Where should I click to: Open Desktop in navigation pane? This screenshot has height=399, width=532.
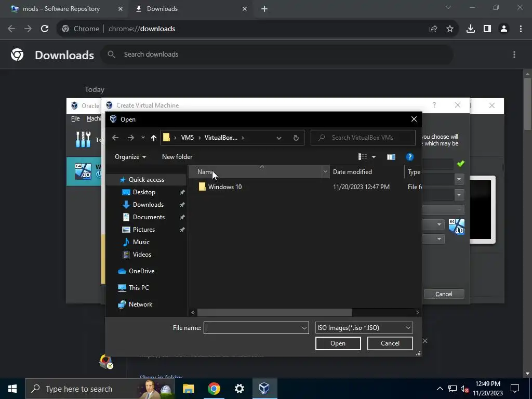(x=144, y=192)
